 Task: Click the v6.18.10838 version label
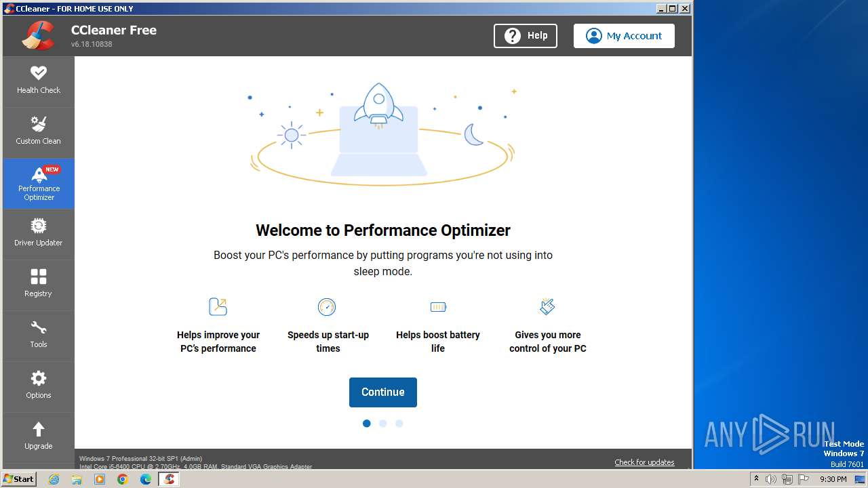92,44
